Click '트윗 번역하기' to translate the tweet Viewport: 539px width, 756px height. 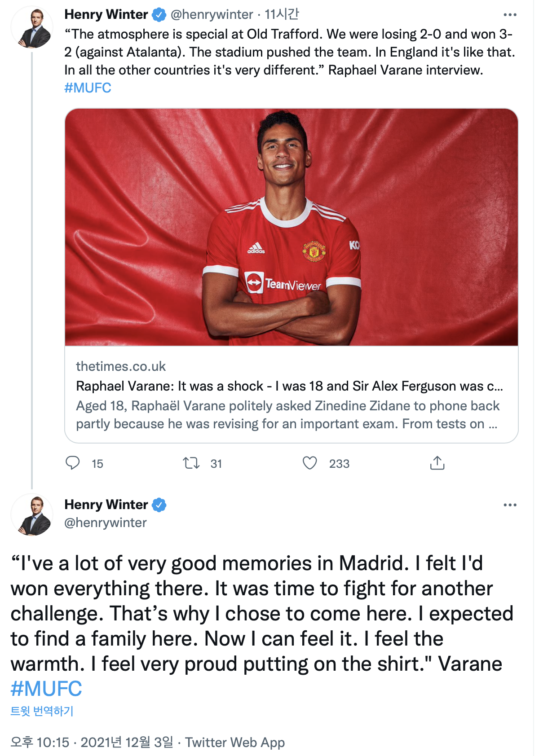click(42, 711)
